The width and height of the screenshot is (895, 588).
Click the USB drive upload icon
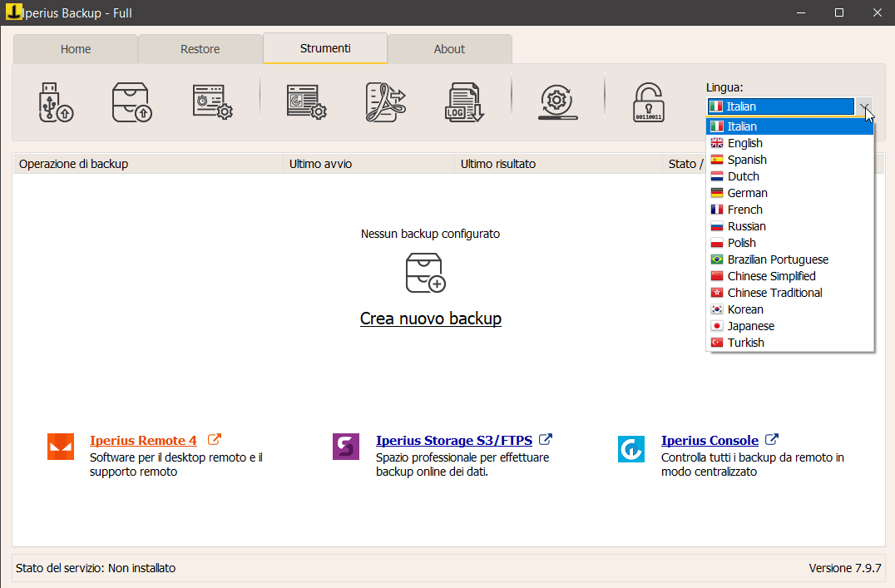point(56,102)
